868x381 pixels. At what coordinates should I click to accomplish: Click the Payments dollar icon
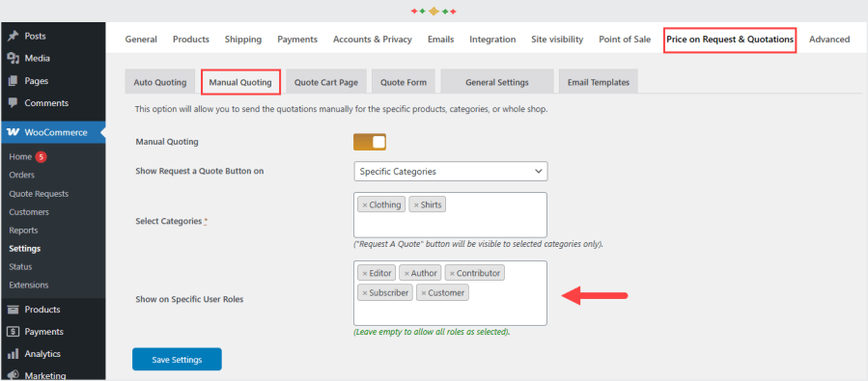click(14, 332)
